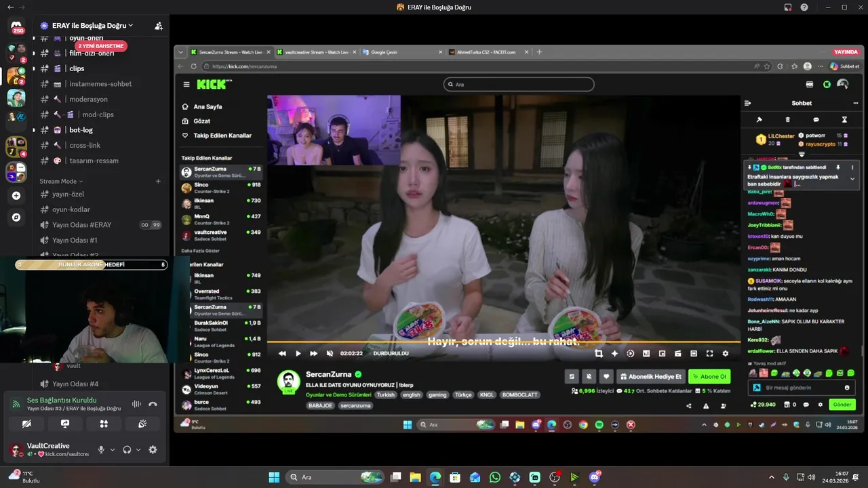Click Ana Sayfa link in Kick sidebar
The height and width of the screenshot is (488, 868).
pyautogui.click(x=208, y=107)
